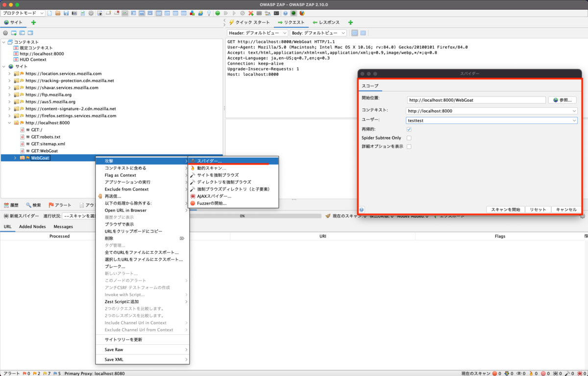Click the spider options gear icon at far right
588x376 pixels.
[x=582, y=216]
